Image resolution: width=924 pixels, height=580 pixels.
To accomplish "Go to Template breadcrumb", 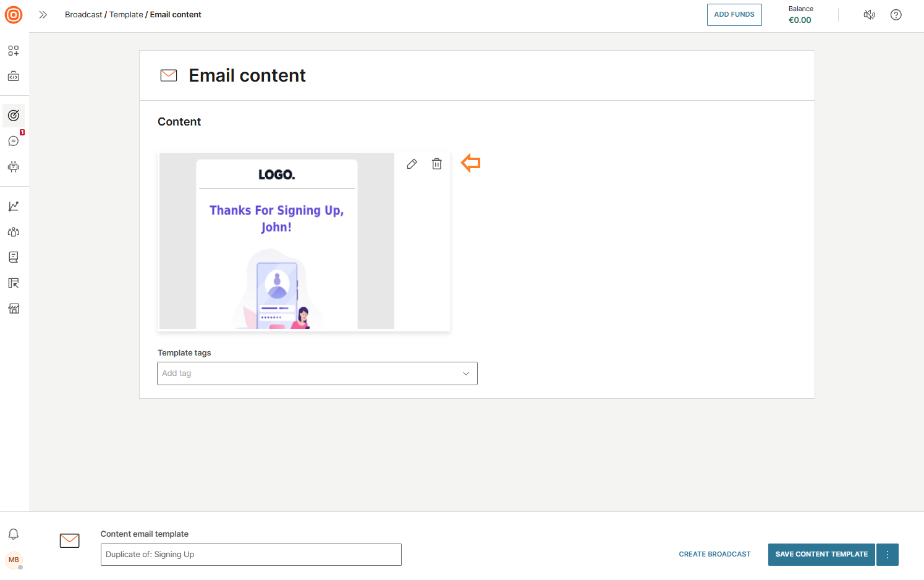I will pyautogui.click(x=126, y=15).
